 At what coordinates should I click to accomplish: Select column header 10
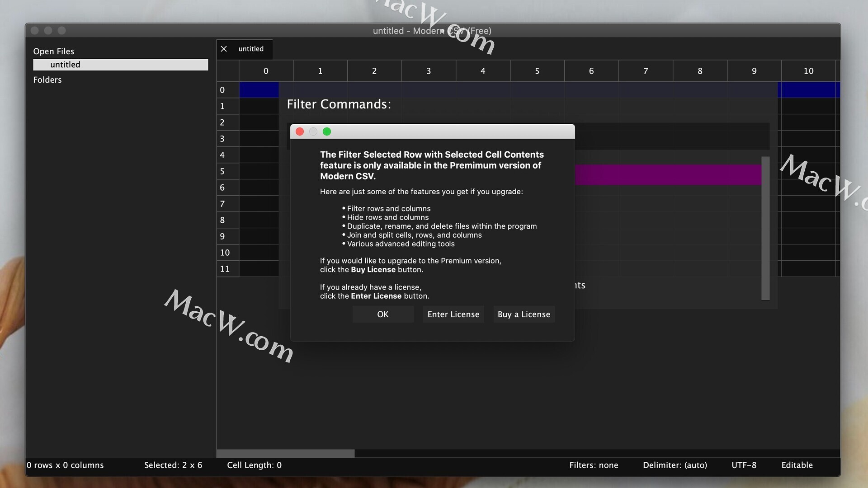(x=809, y=71)
